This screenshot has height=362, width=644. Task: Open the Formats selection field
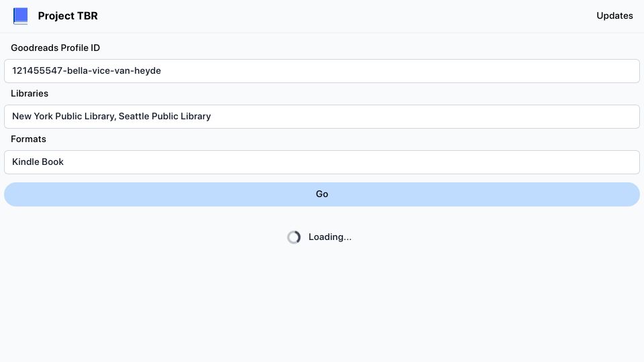coord(322,162)
